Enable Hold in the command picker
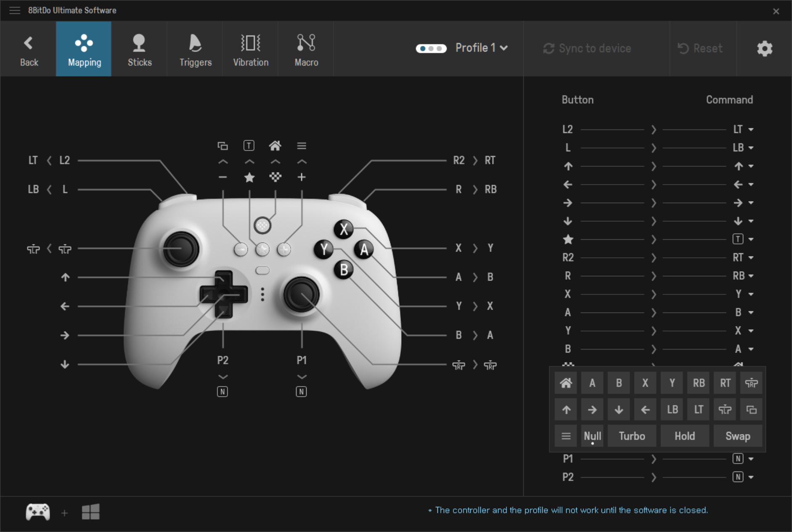Image resolution: width=792 pixels, height=532 pixels. pyautogui.click(x=685, y=436)
